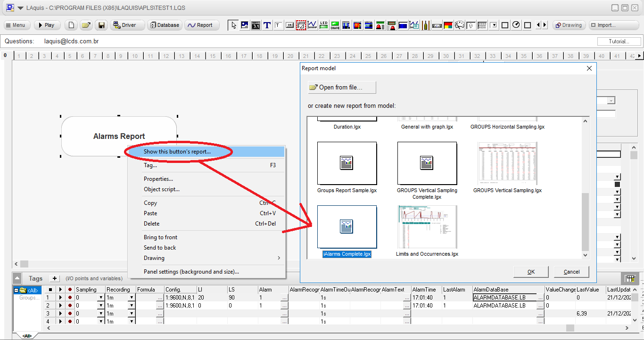Toggle the record dot on tag row 1
Screen dimensions: 644x340
tap(70, 297)
